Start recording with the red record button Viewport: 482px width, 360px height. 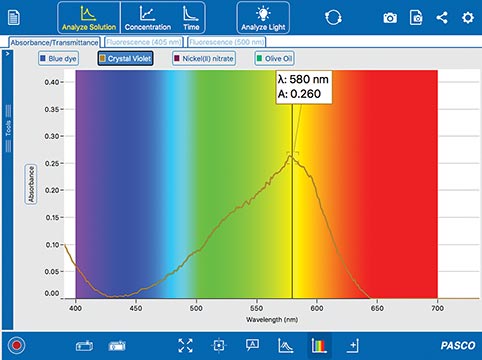click(x=16, y=345)
